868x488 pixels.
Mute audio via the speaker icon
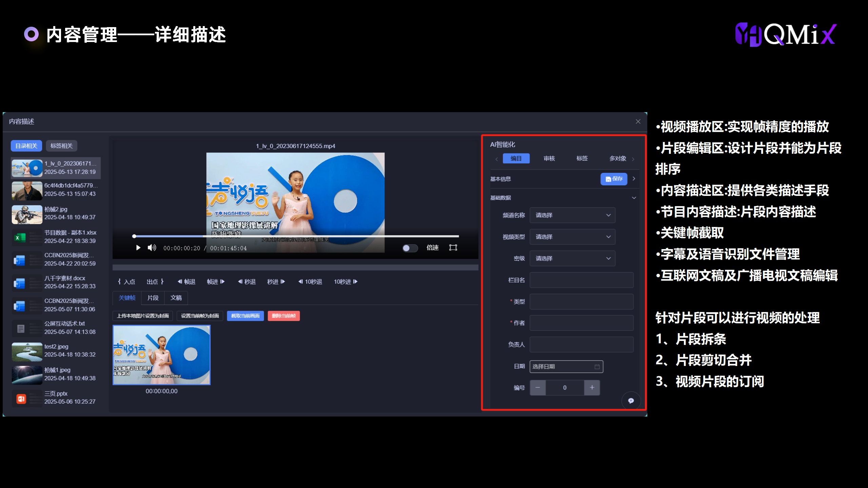152,248
